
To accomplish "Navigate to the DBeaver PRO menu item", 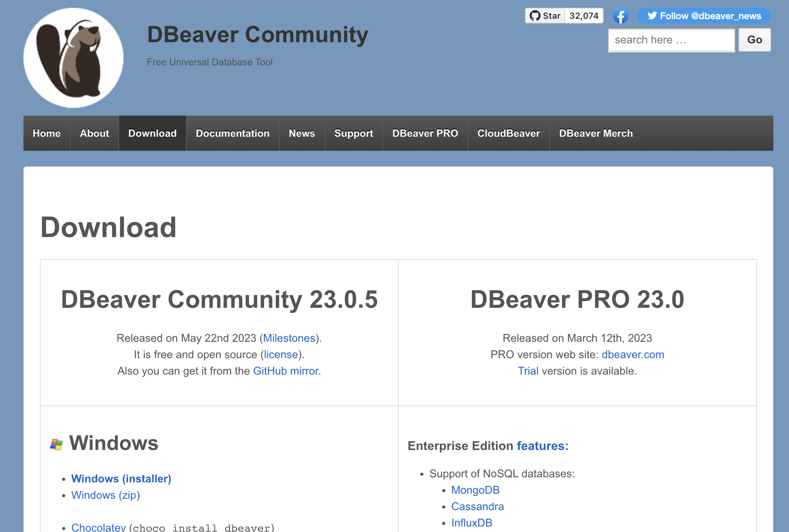I will (x=425, y=133).
